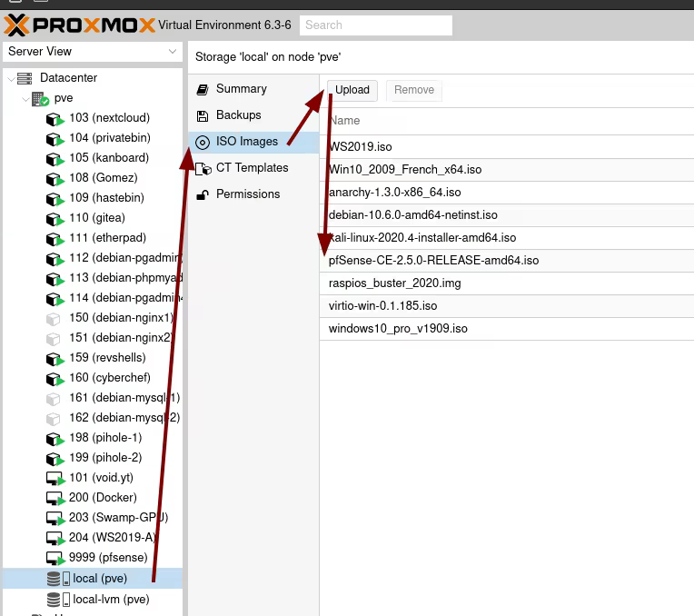Select container icon for 109 (hastebin)

55,199
